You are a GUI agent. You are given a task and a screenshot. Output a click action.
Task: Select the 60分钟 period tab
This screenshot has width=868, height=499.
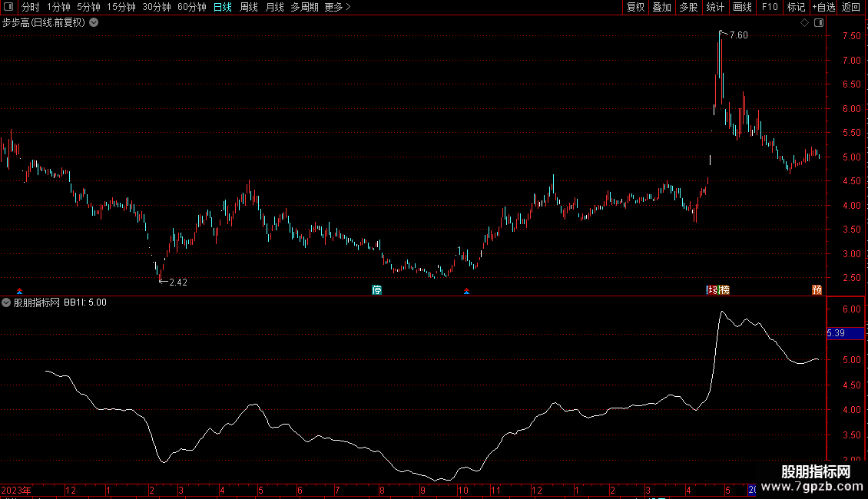(192, 7)
